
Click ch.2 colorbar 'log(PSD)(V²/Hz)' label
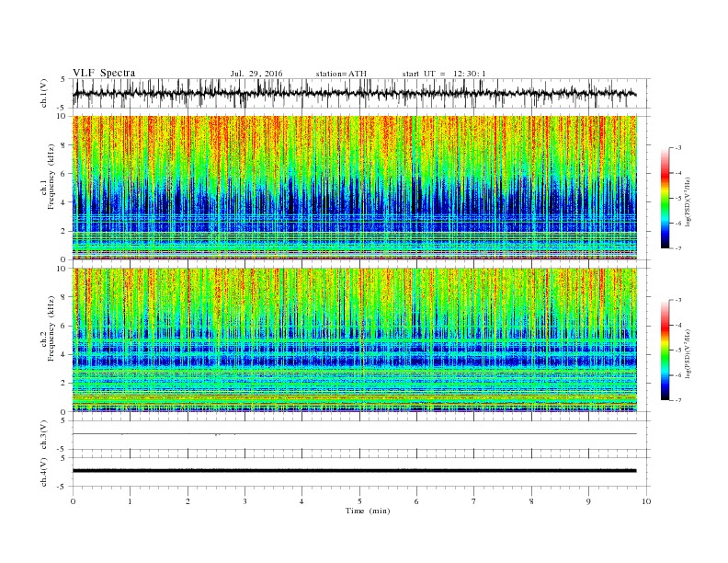(x=688, y=353)
